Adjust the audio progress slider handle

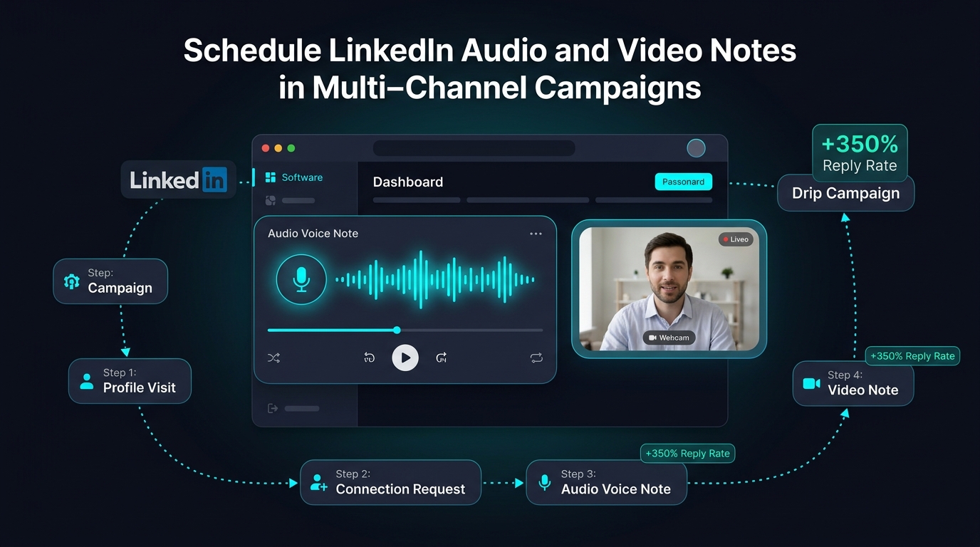(397, 330)
